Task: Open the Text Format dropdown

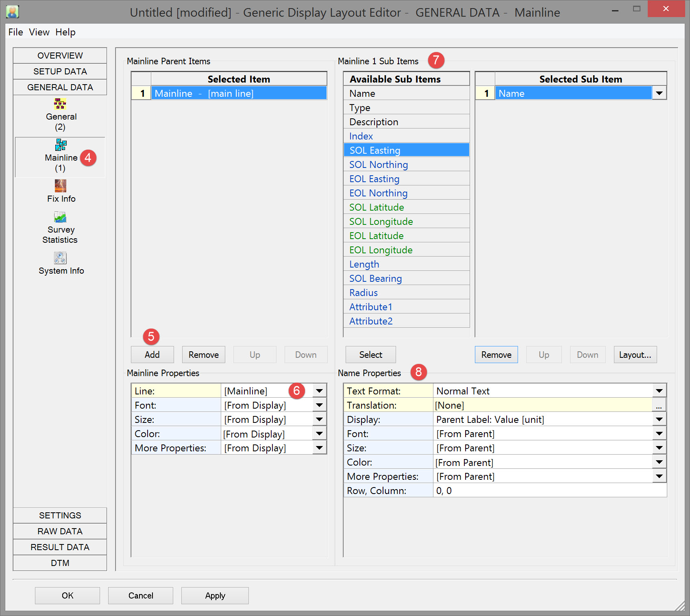Action: (659, 391)
